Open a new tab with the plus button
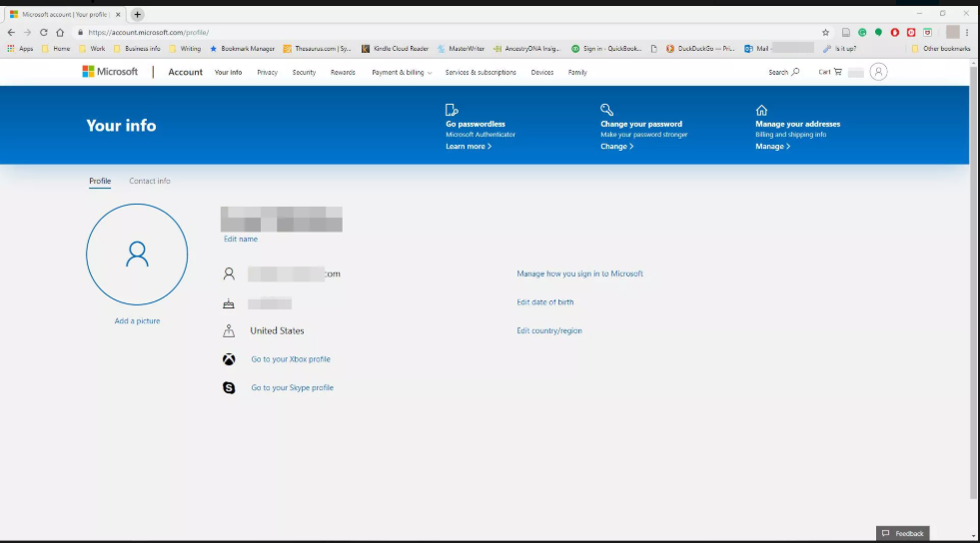Screen dimensions: 980x543 [138, 14]
